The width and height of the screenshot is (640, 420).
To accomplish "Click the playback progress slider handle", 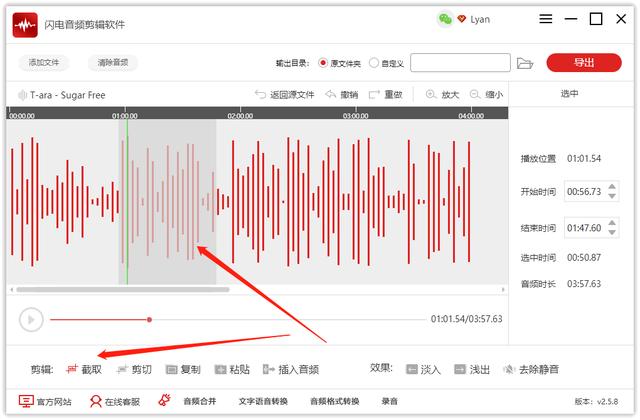I will pyautogui.click(x=149, y=320).
